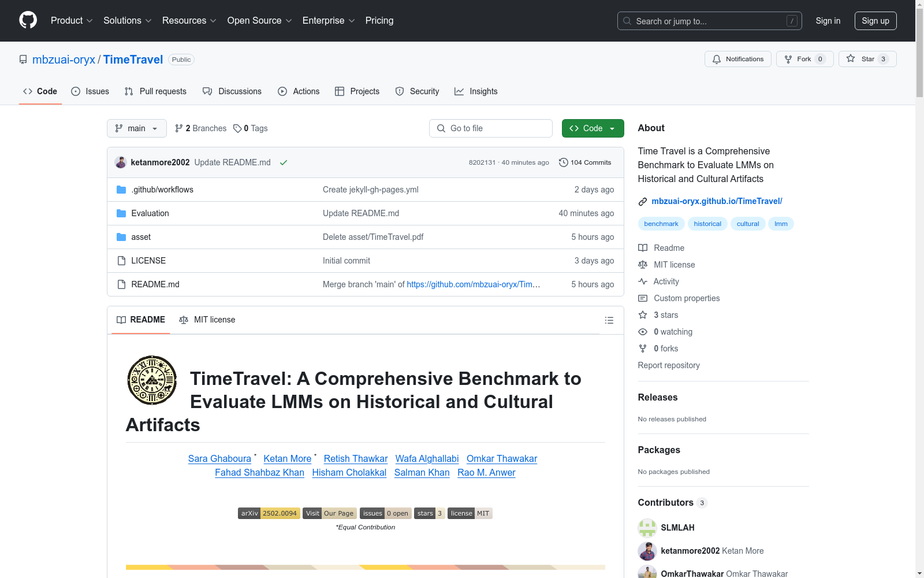Click the historical topic tag

click(707, 224)
